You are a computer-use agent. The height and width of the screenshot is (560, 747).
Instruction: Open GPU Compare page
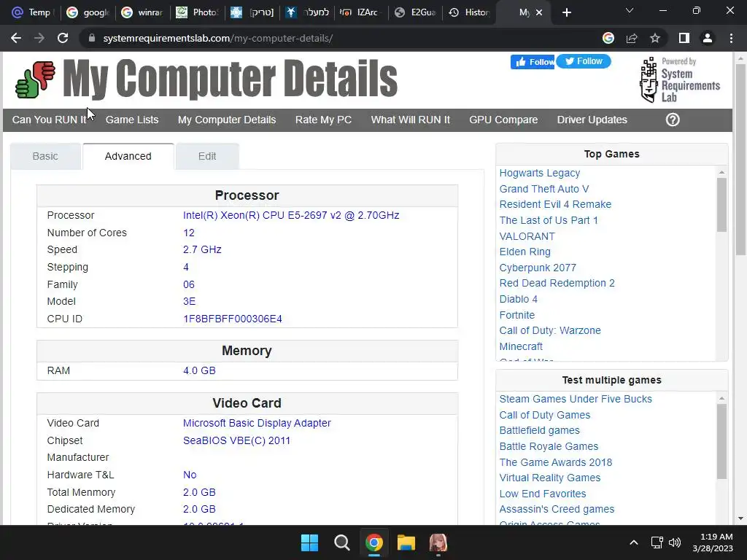click(503, 120)
